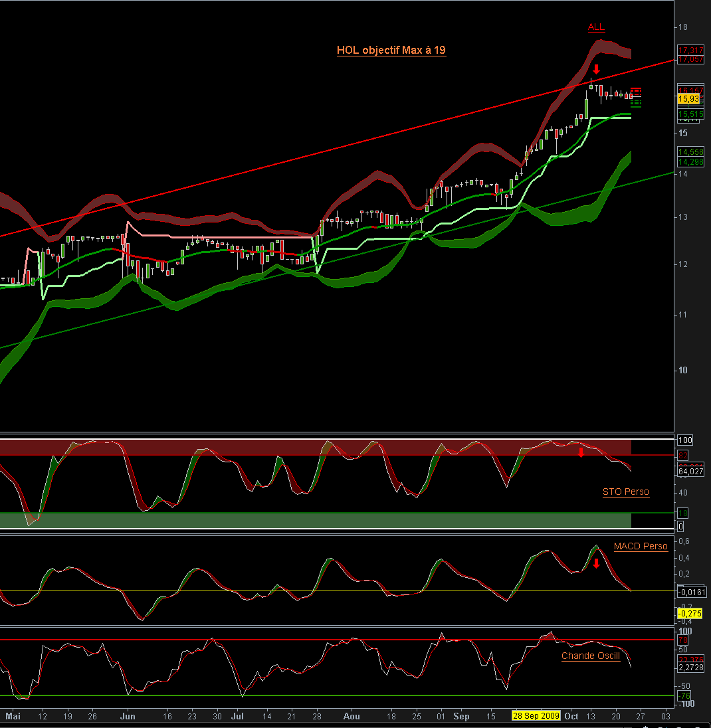Click the 11 level on the price axis
This screenshot has width=711, height=728.
682,315
